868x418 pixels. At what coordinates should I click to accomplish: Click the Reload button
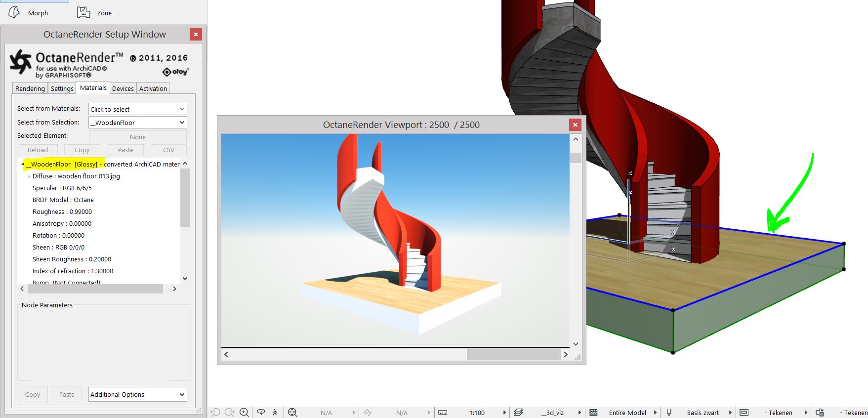38,150
